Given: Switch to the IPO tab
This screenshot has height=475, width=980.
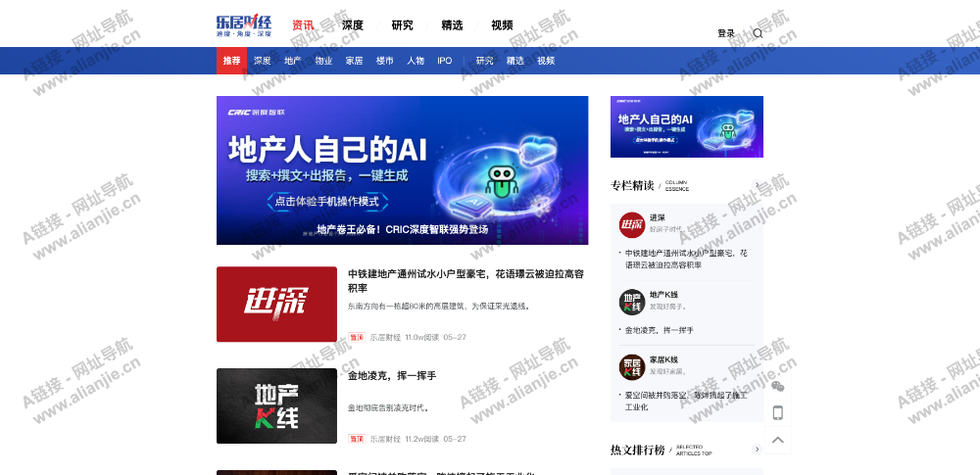Looking at the screenshot, I should 444,61.
